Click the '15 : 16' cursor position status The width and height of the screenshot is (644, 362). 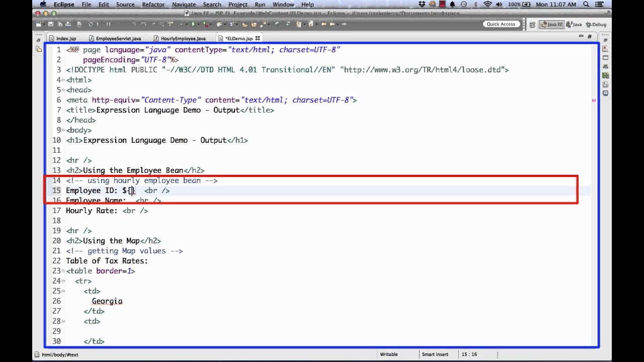point(469,354)
